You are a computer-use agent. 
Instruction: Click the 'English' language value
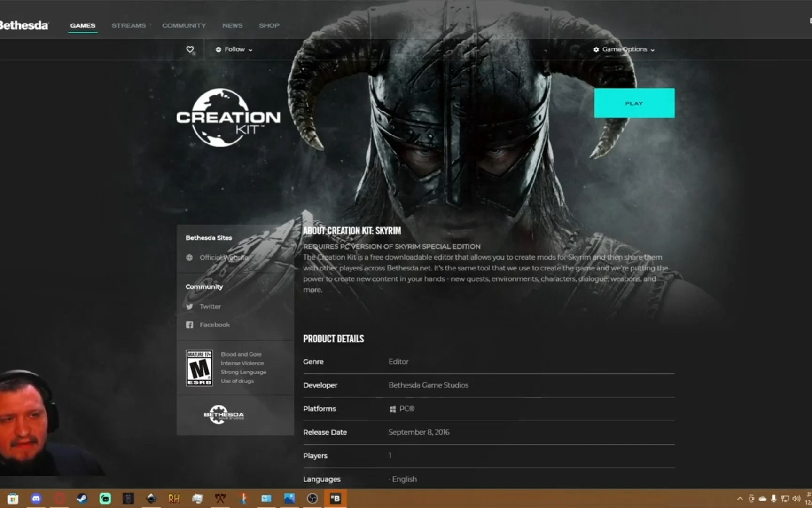404,479
